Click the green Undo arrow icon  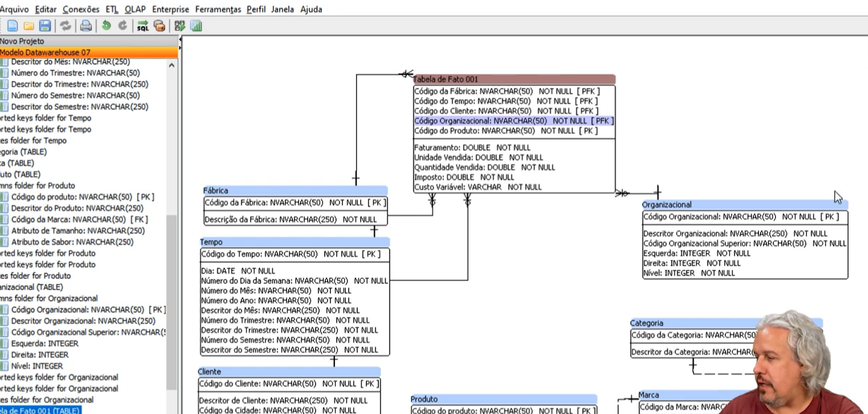[x=106, y=26]
